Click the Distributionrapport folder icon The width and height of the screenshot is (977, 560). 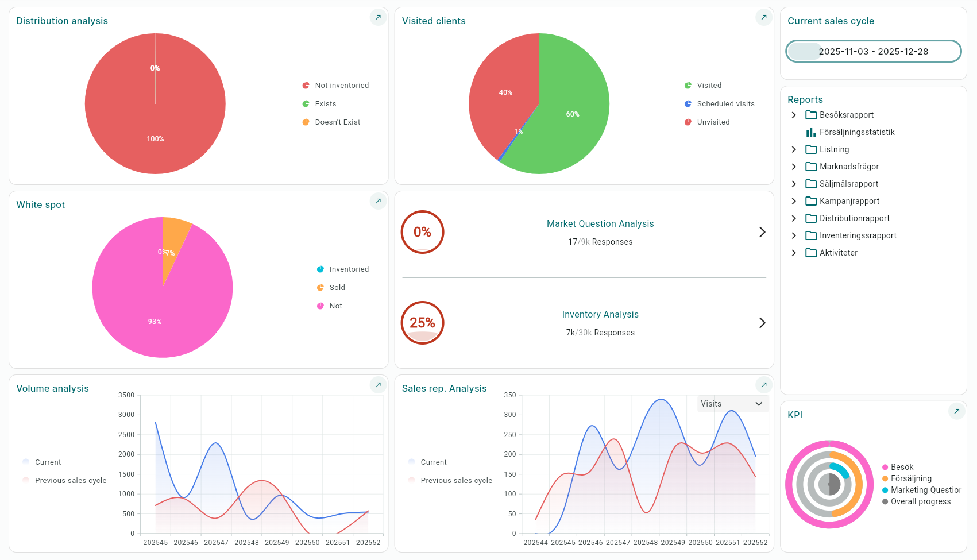click(x=811, y=218)
